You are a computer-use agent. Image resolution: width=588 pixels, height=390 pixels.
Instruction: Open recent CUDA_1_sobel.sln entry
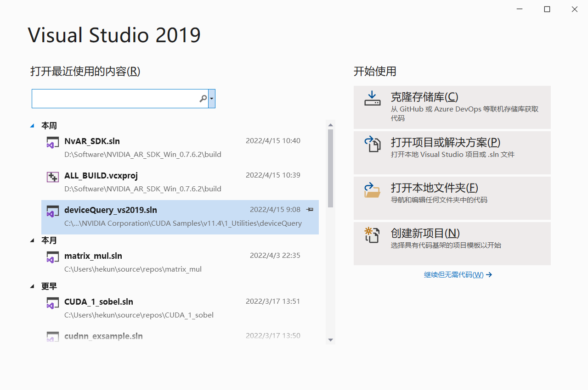(x=180, y=309)
